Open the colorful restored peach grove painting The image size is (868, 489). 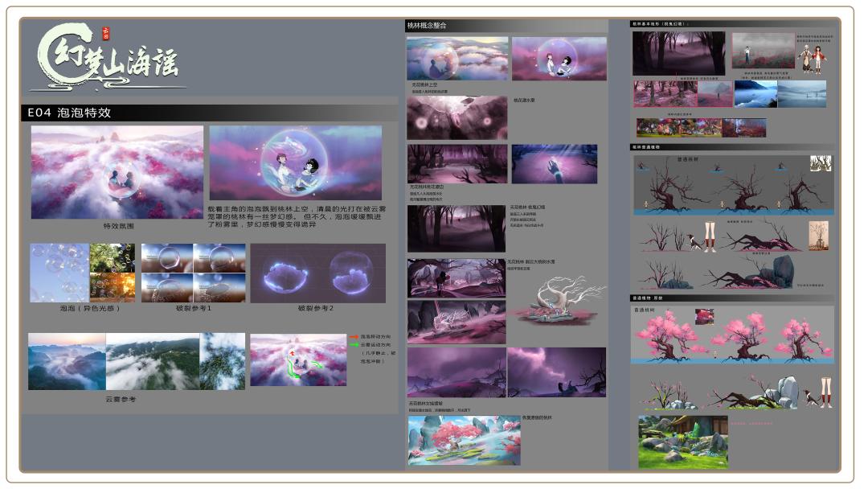coord(465,441)
